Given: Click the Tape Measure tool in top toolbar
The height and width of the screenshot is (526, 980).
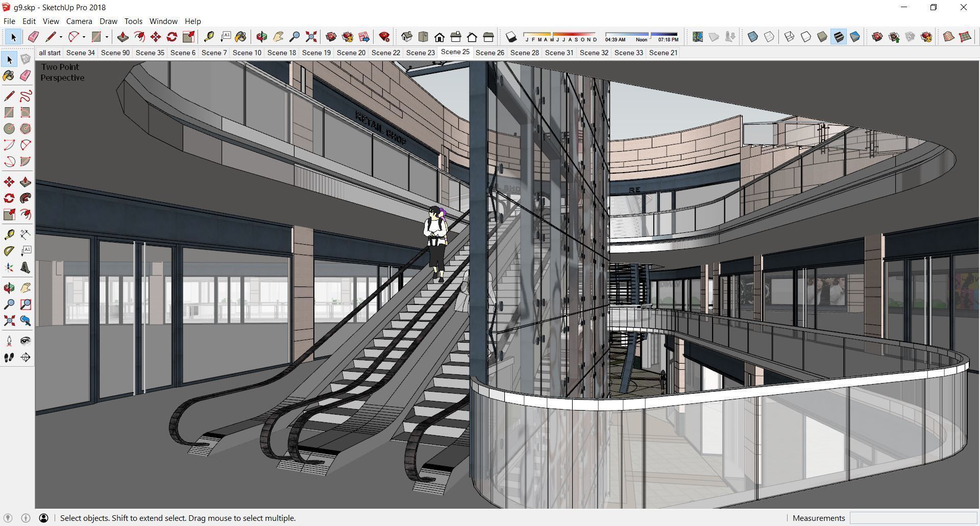Looking at the screenshot, I should [209, 37].
